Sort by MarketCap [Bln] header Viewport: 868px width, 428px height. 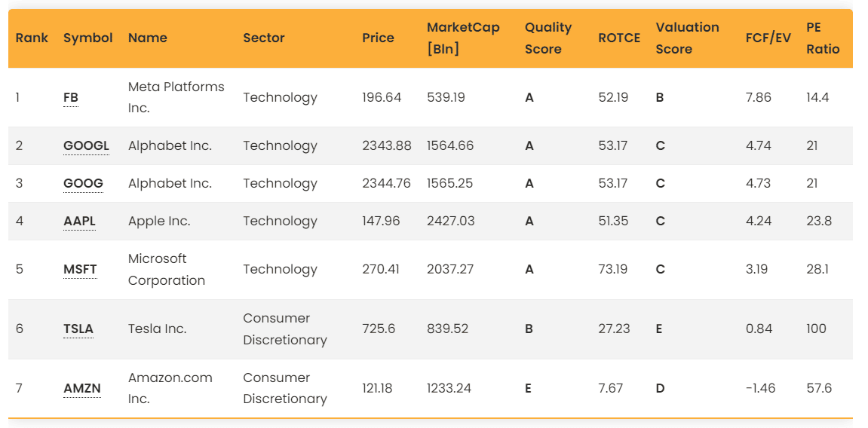pyautogui.click(x=463, y=38)
